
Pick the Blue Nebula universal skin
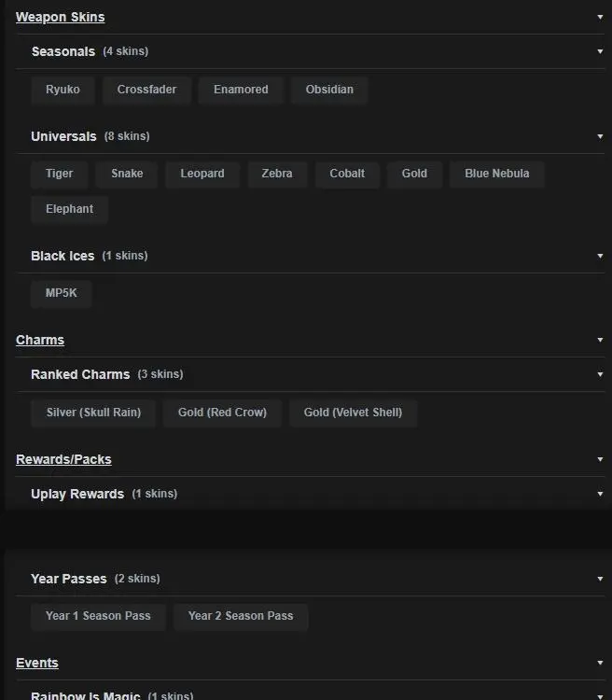[x=496, y=174]
